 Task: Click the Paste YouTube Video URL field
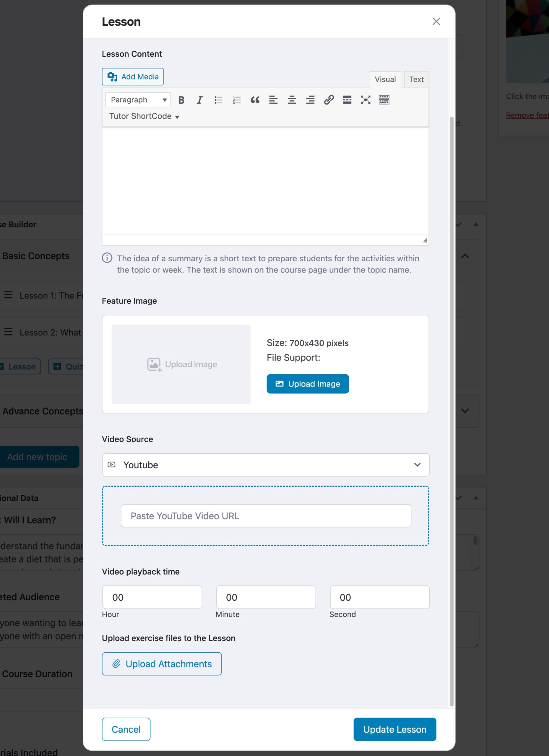coord(266,516)
